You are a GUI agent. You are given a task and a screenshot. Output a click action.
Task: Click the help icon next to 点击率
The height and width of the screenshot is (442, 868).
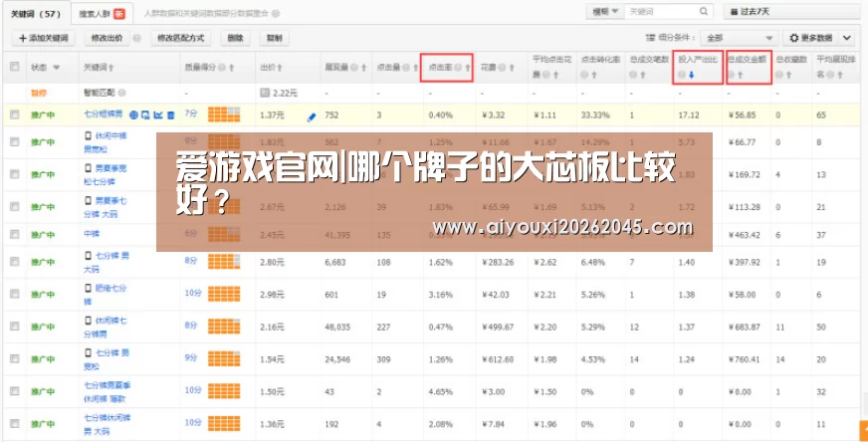[458, 68]
